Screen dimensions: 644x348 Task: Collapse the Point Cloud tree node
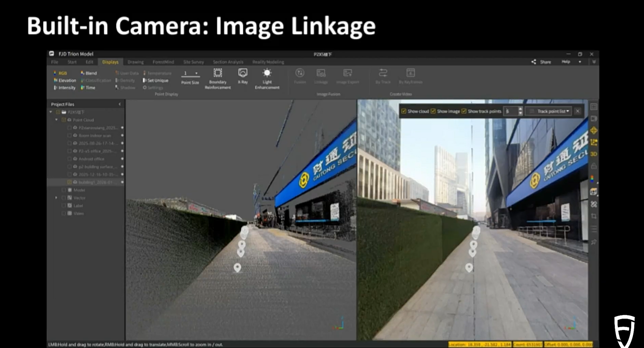click(56, 120)
